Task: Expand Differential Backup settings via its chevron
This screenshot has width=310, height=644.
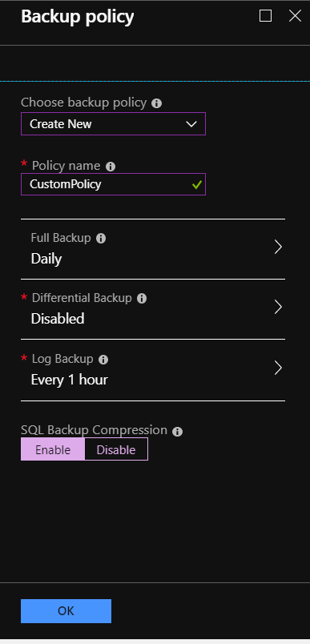Action: click(278, 308)
